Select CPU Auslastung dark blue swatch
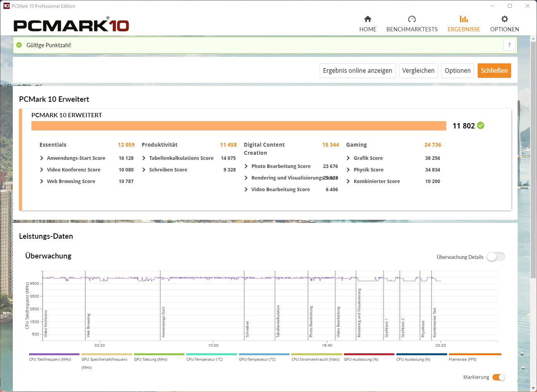This screenshot has height=392, width=537. pos(422,354)
